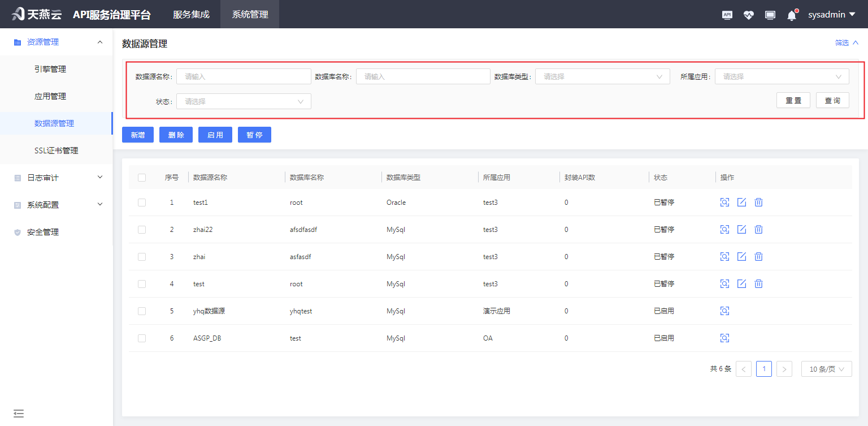Screen dimensions: 868x426
Task: Open notifications via the bell icon
Action: pyautogui.click(x=791, y=14)
